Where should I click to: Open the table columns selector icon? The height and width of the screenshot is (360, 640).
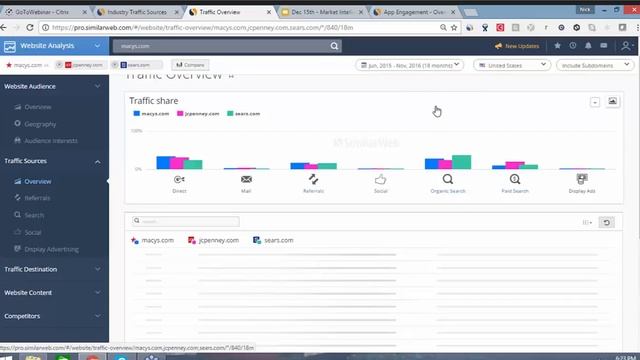[587, 222]
